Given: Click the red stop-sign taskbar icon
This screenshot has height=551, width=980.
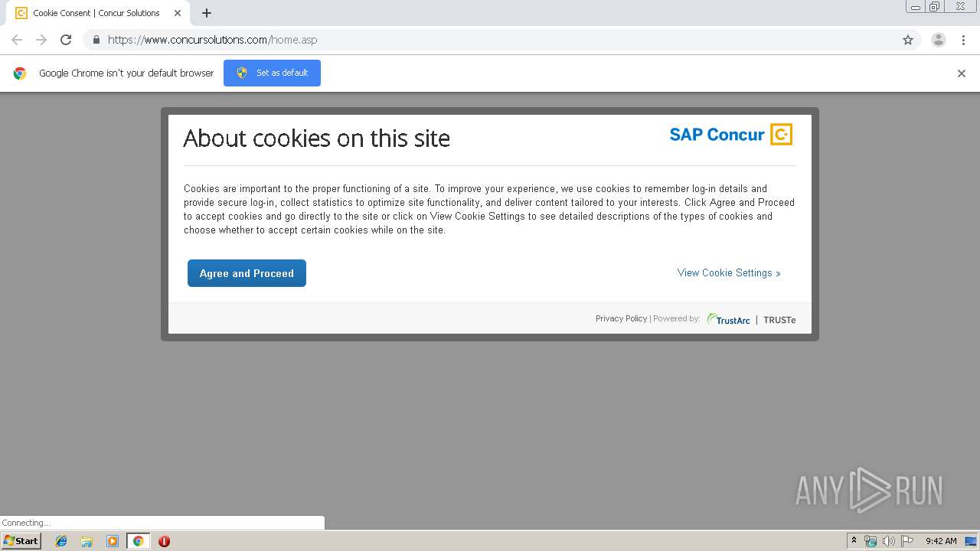Looking at the screenshot, I should tap(164, 541).
